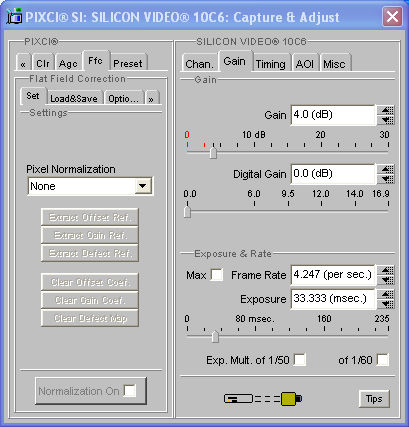This screenshot has width=409, height=427.
Task: Switch to the Agc tab
Action: tap(68, 63)
